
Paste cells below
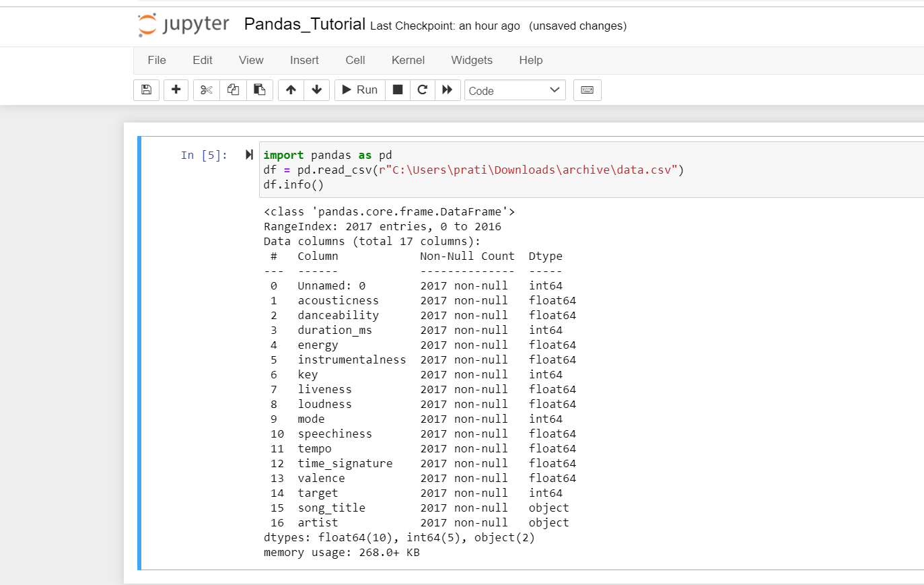[x=259, y=90]
